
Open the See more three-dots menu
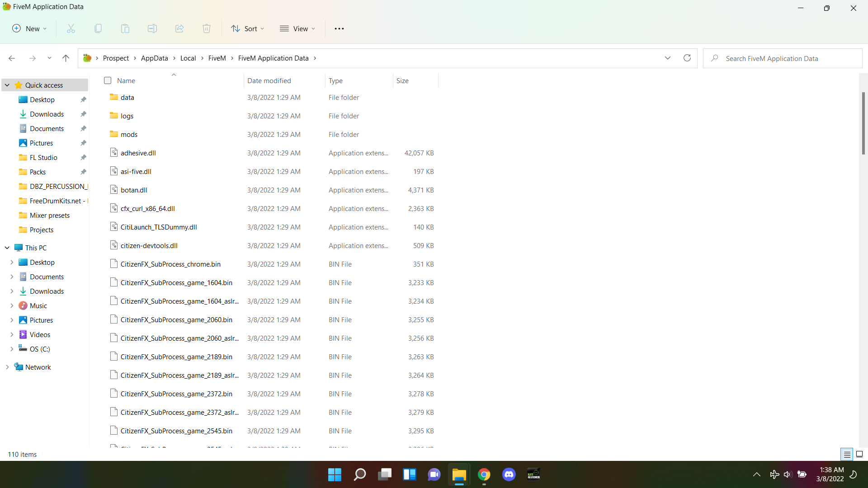339,28
